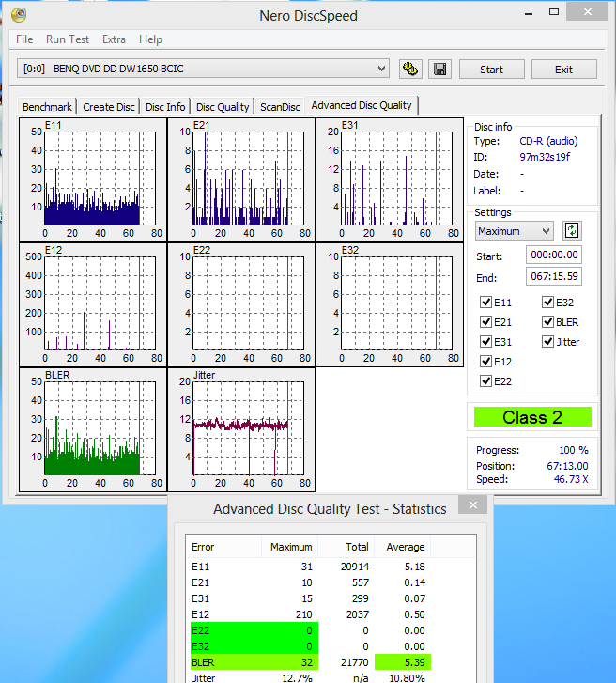
Task: Click the E22 error graph
Action: click(241, 304)
